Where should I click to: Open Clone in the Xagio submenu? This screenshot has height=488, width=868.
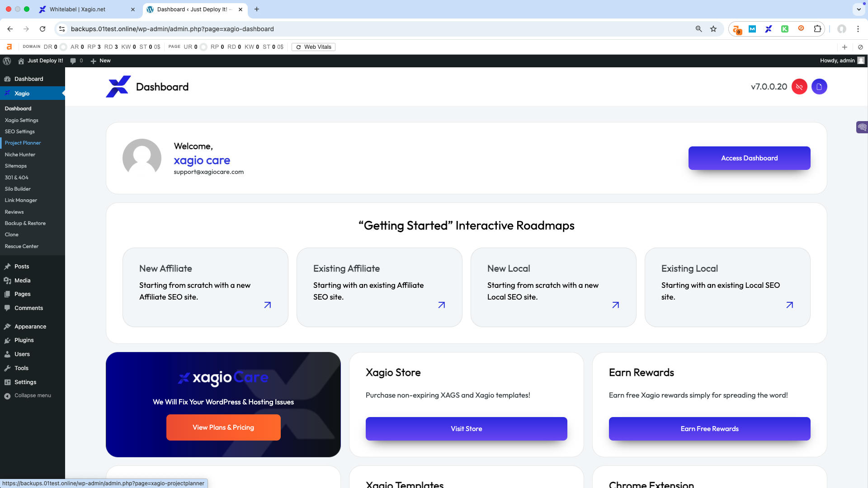(x=12, y=235)
